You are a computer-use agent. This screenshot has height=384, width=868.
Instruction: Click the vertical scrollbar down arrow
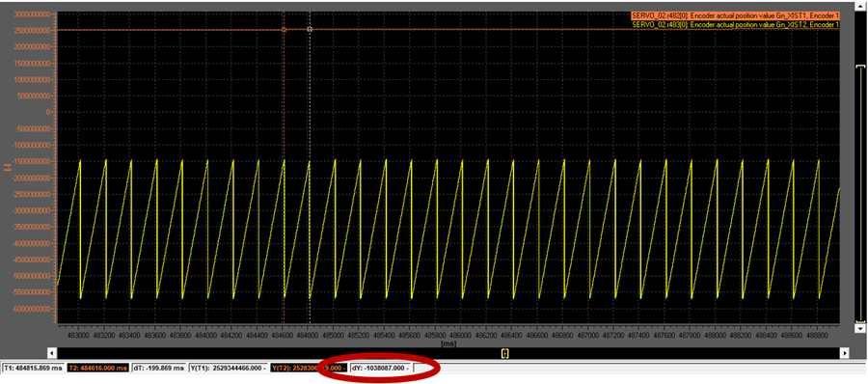(x=859, y=329)
